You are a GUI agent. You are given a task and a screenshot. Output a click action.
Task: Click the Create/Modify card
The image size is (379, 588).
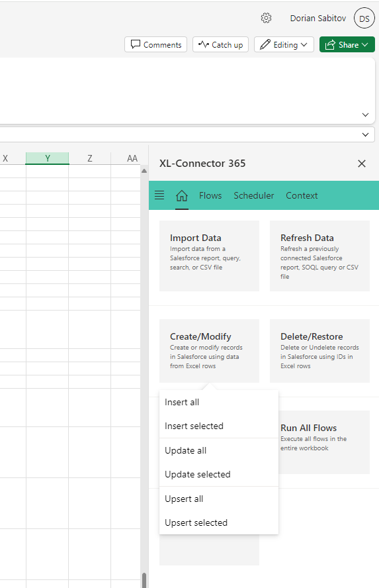coord(210,351)
